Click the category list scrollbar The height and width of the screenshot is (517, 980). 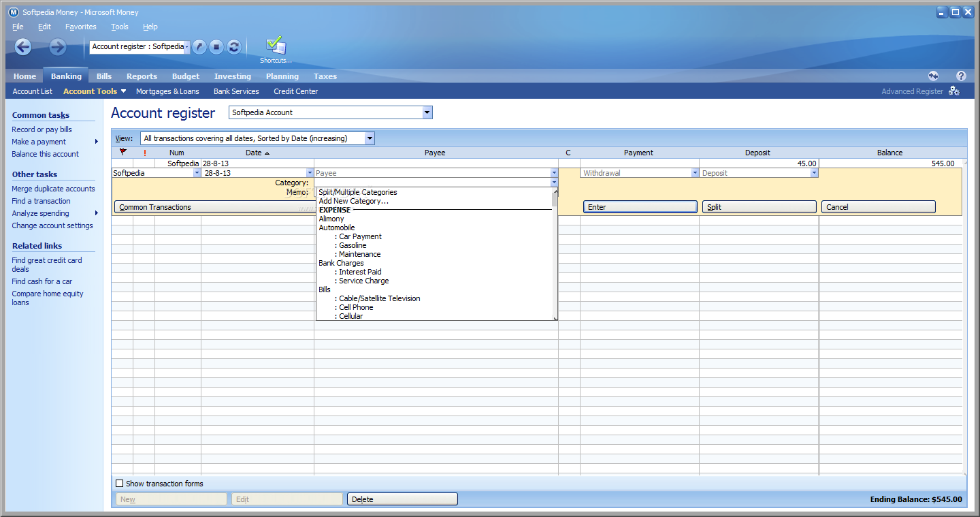(555, 254)
